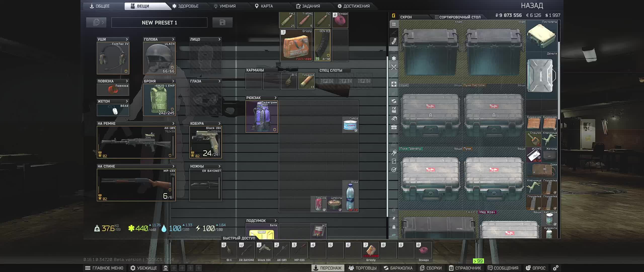
Task: Expand the ГЛАЗА slot arrow
Action: coord(219,81)
